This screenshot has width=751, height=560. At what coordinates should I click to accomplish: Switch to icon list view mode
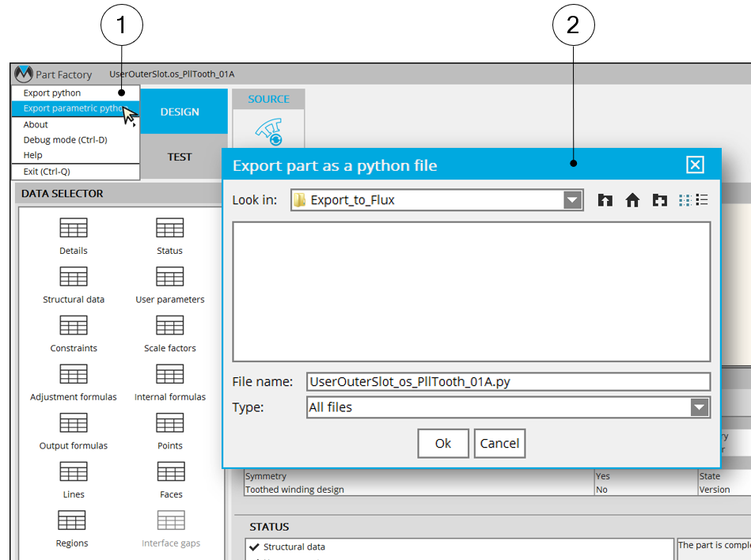point(685,200)
